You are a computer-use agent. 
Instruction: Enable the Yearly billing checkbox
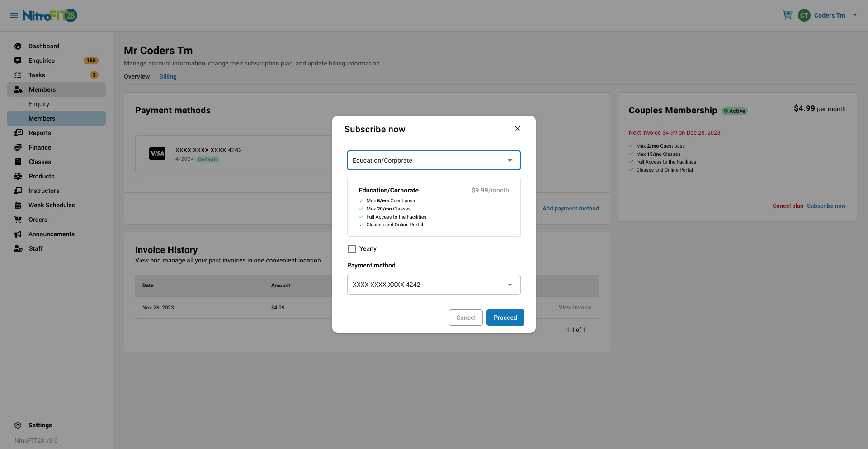(351, 248)
